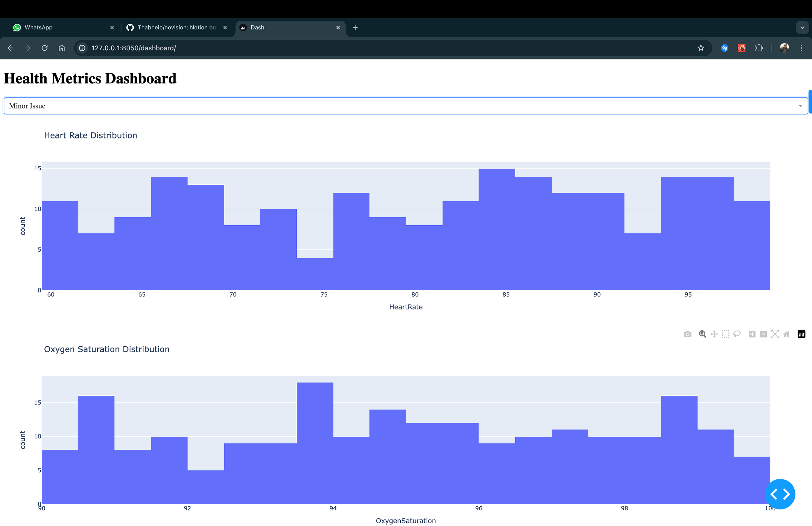
Task: Open the Chrome three-dot menu
Action: click(801, 48)
